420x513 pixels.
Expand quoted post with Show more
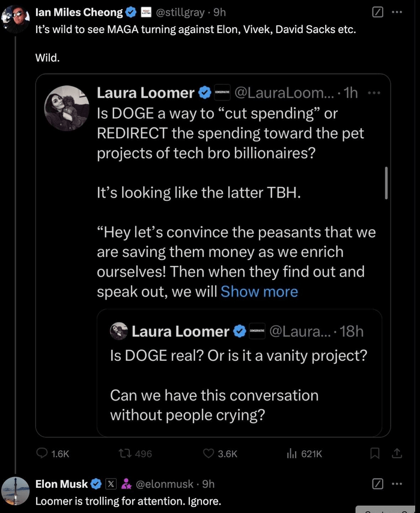tap(259, 292)
